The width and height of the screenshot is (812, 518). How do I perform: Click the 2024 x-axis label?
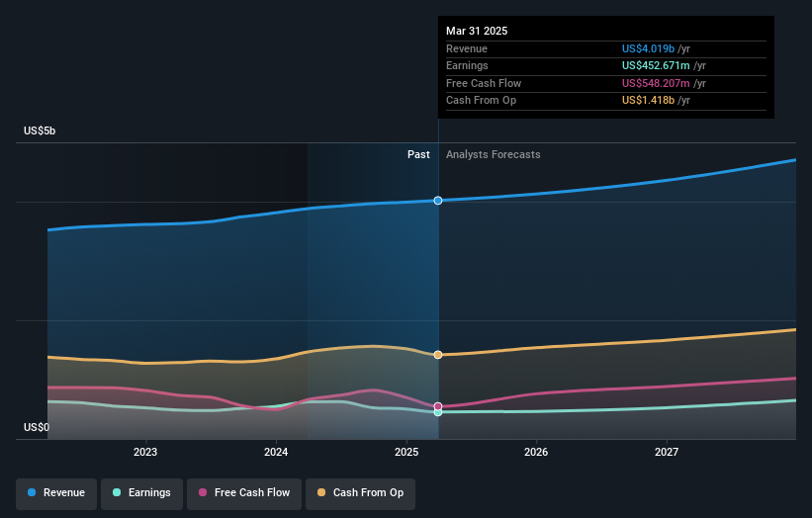coord(276,452)
